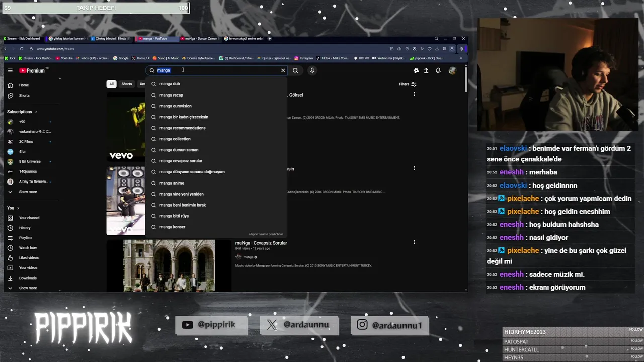Choose suggestion manga anime

tap(216, 183)
